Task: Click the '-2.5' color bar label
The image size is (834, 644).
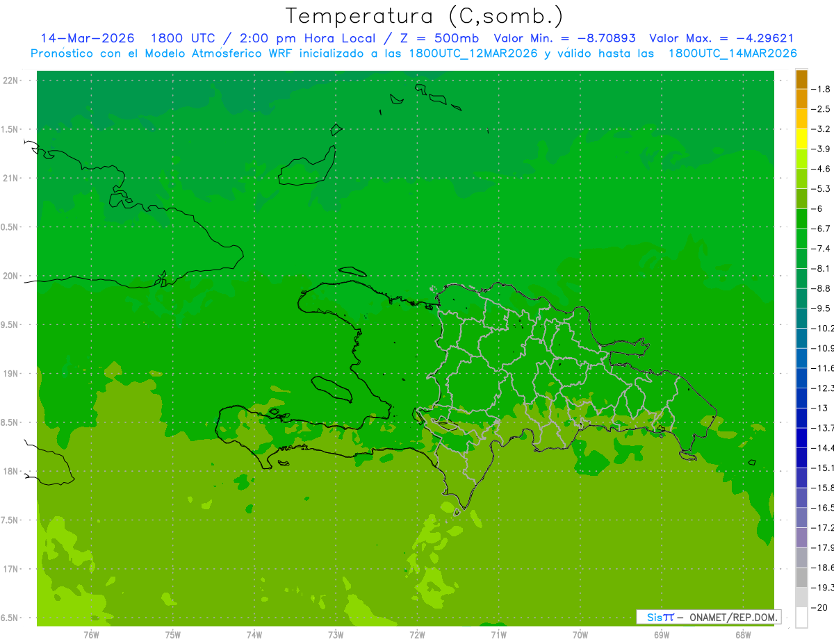Action: coord(821,109)
